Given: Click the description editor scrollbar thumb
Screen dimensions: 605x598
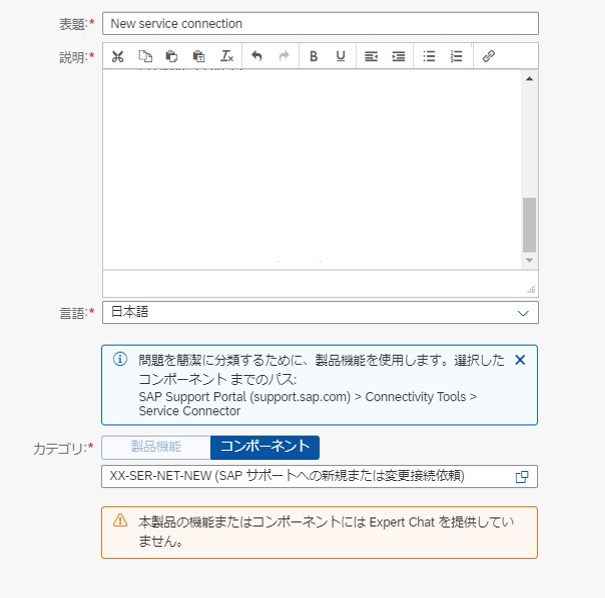Looking at the screenshot, I should point(529,224).
